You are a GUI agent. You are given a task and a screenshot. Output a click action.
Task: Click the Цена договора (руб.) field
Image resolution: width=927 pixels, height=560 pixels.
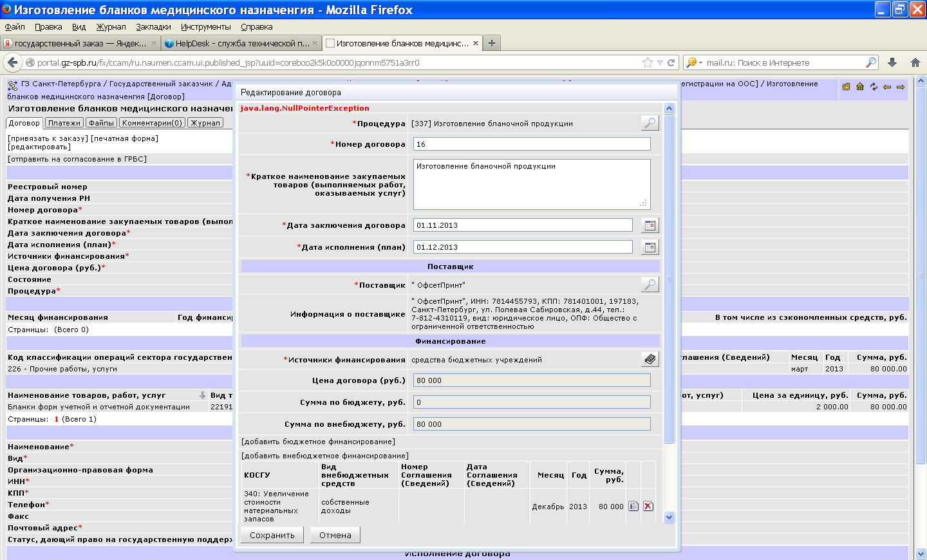tap(532, 380)
